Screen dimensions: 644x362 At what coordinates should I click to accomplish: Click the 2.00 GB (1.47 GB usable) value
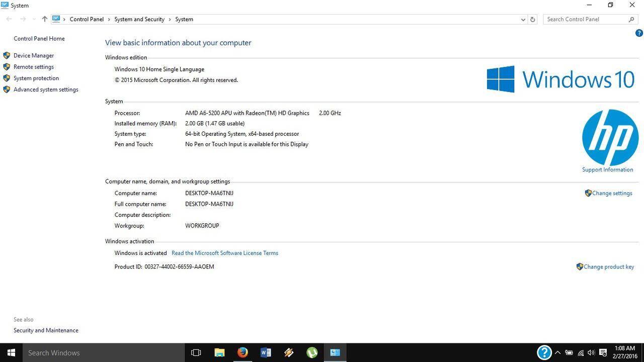point(215,123)
